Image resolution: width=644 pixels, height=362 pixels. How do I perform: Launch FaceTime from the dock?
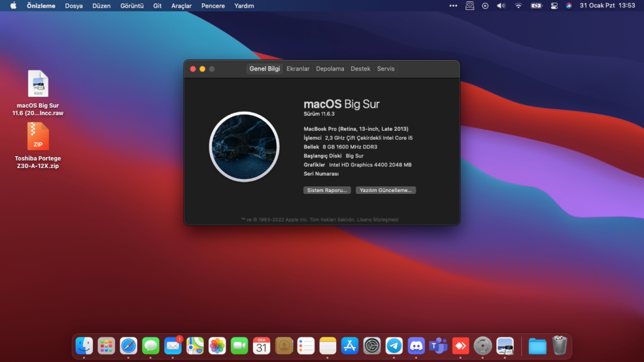[240, 346]
